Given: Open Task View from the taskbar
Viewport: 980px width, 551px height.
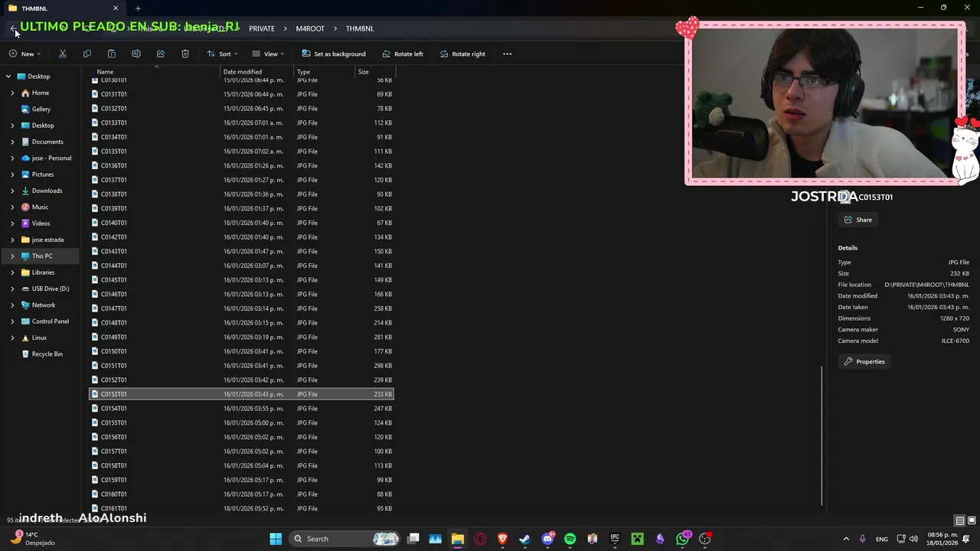Looking at the screenshot, I should tap(413, 539).
